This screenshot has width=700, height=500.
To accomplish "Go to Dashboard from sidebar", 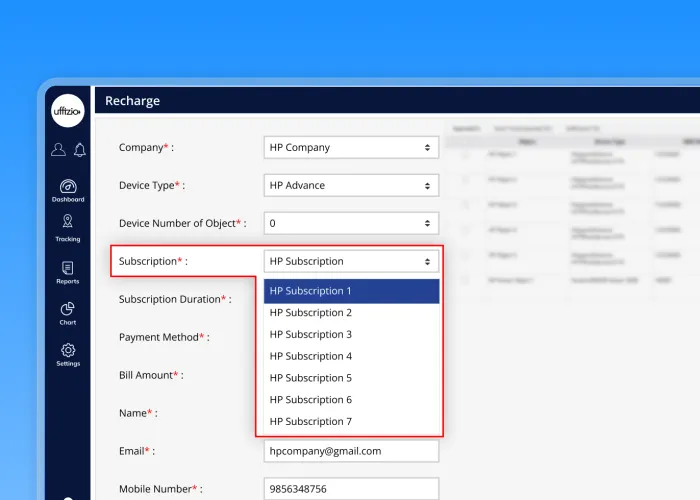I will [68, 190].
